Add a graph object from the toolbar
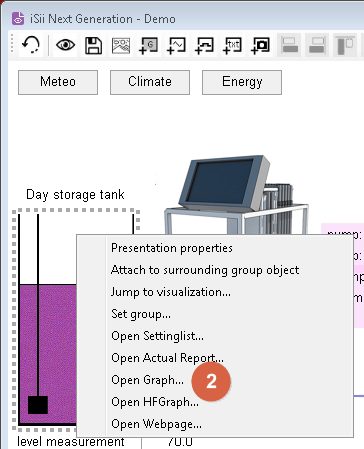 (176, 46)
